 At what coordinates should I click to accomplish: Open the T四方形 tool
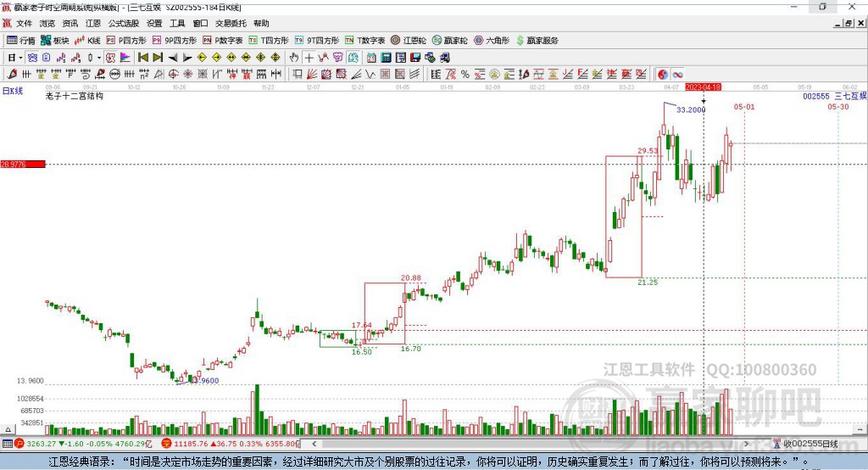pos(269,41)
